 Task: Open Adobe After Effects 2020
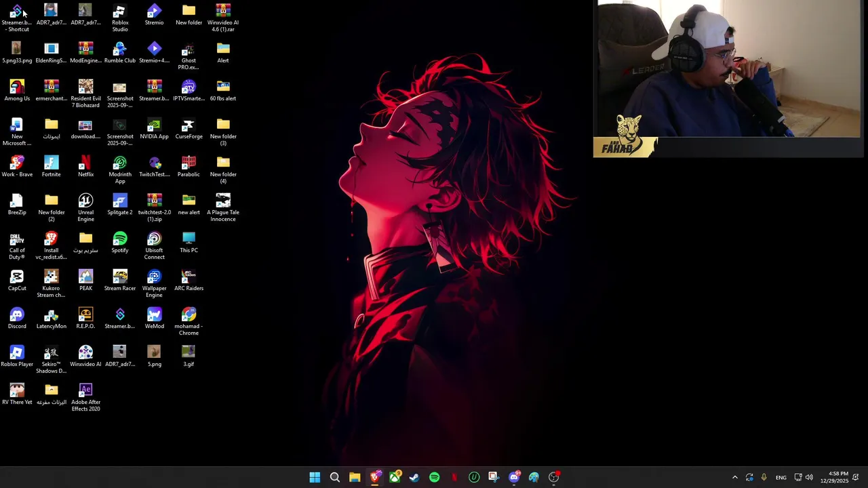tap(85, 397)
